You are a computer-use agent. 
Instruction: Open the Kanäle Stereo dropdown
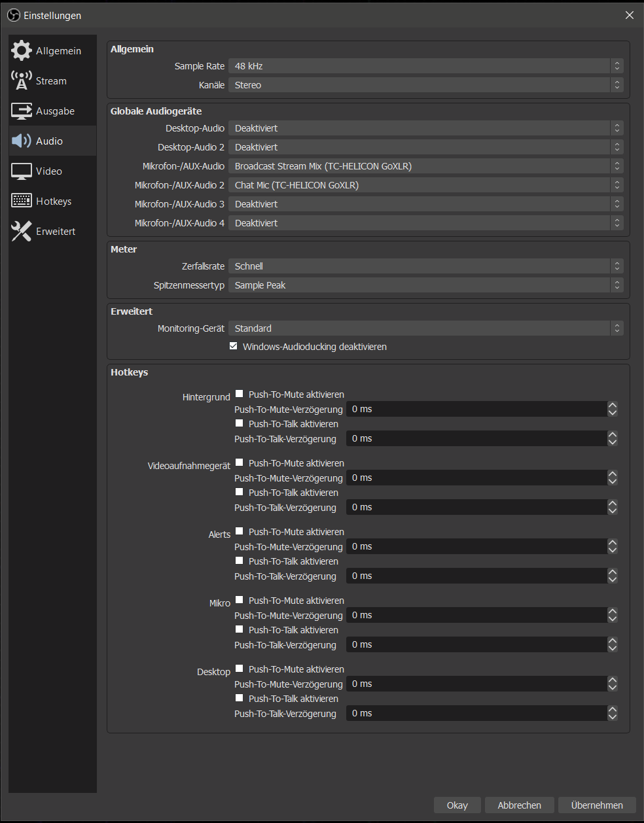click(426, 85)
